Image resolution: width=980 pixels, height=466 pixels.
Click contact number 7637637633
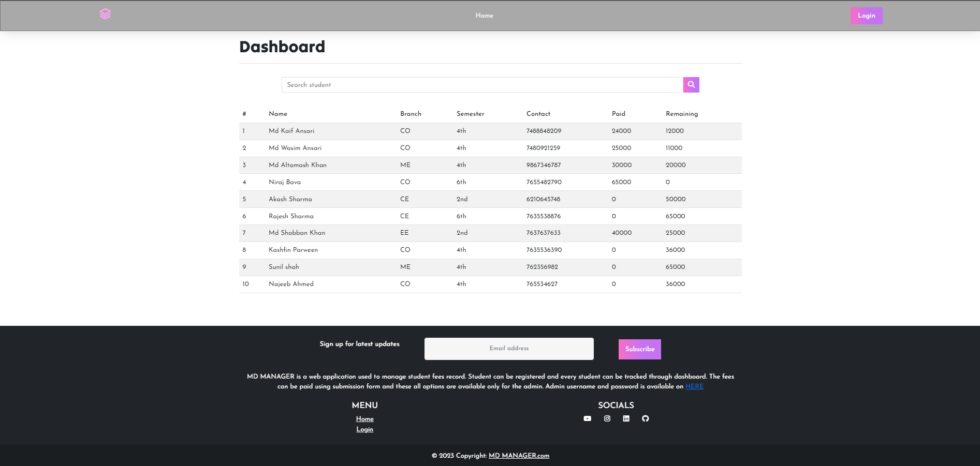[x=544, y=233]
